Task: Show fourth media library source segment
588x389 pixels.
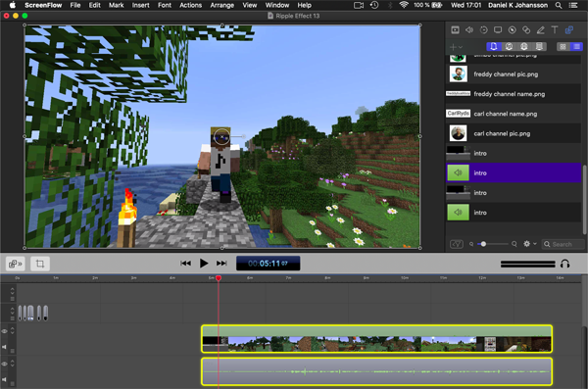Action: click(x=539, y=46)
